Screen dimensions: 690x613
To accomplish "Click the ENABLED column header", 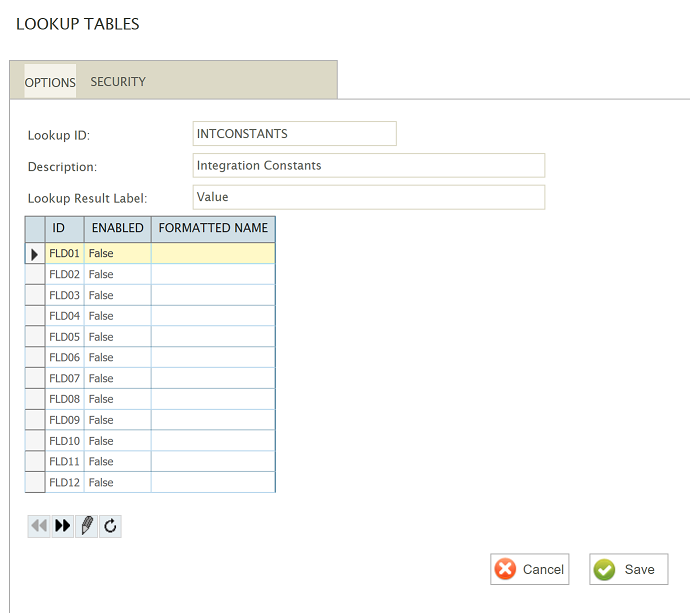I will click(118, 228).
